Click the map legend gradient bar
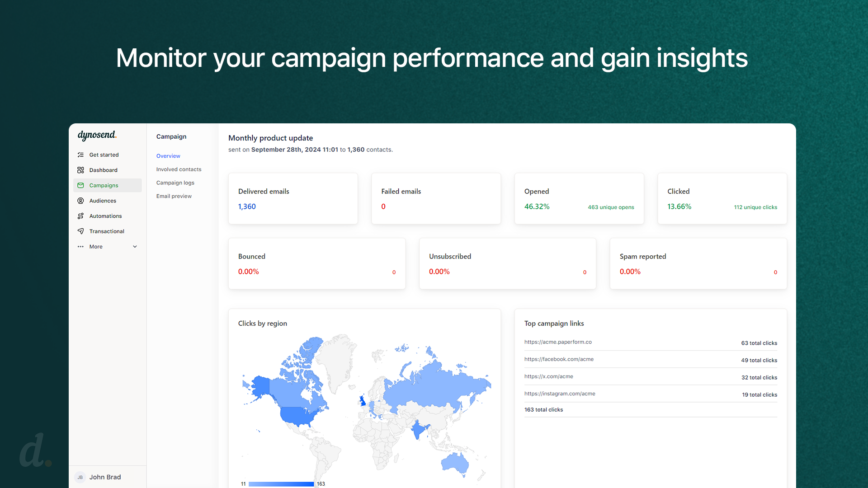Image resolution: width=868 pixels, height=488 pixels. (281, 484)
